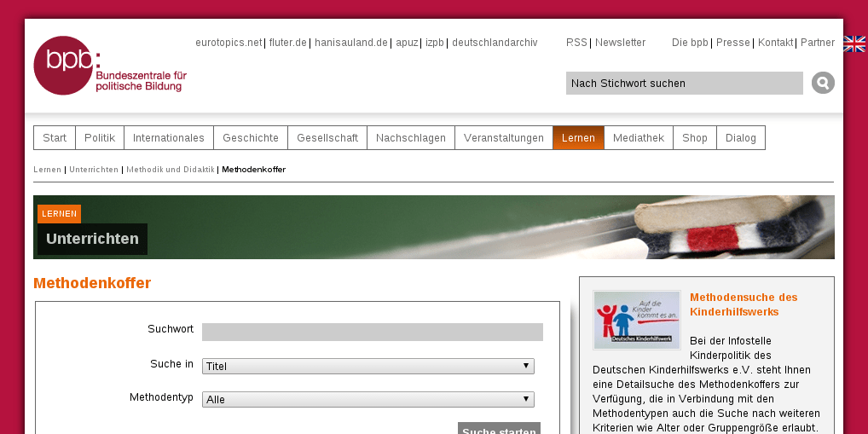868x434 pixels.
Task: Click the apuz link
Action: point(407,43)
